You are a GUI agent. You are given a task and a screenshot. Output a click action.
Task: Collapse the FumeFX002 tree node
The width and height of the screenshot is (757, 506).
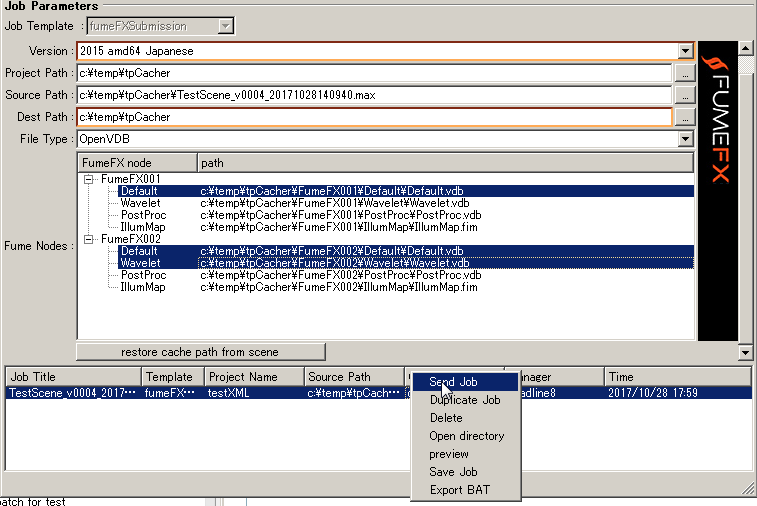tap(88, 239)
